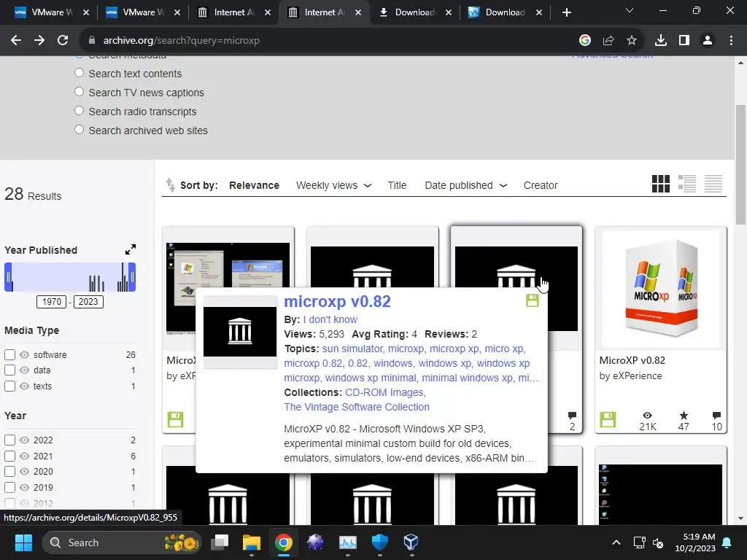This screenshot has height=560, width=747.
Task: Select Search archived web sites option
Action: point(79,130)
